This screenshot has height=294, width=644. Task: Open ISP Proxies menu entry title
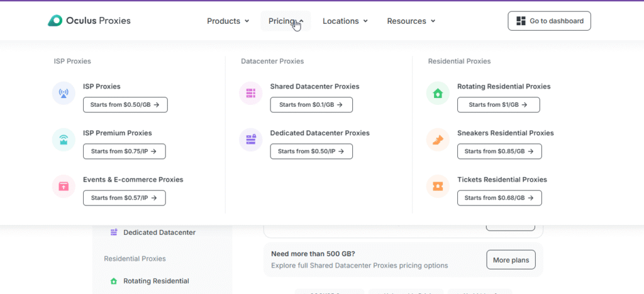click(102, 87)
